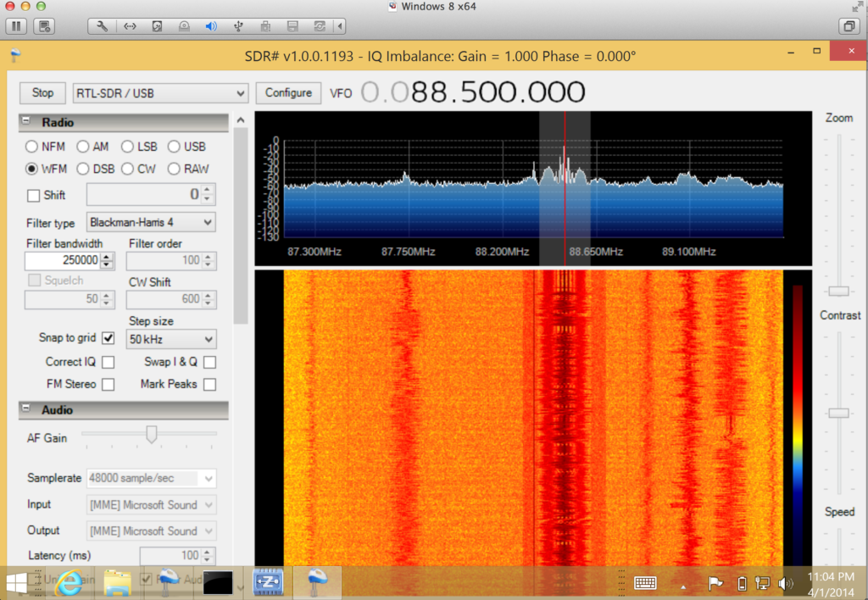Open the touch keyboard tray icon
This screenshot has height=600, width=868.
645,583
